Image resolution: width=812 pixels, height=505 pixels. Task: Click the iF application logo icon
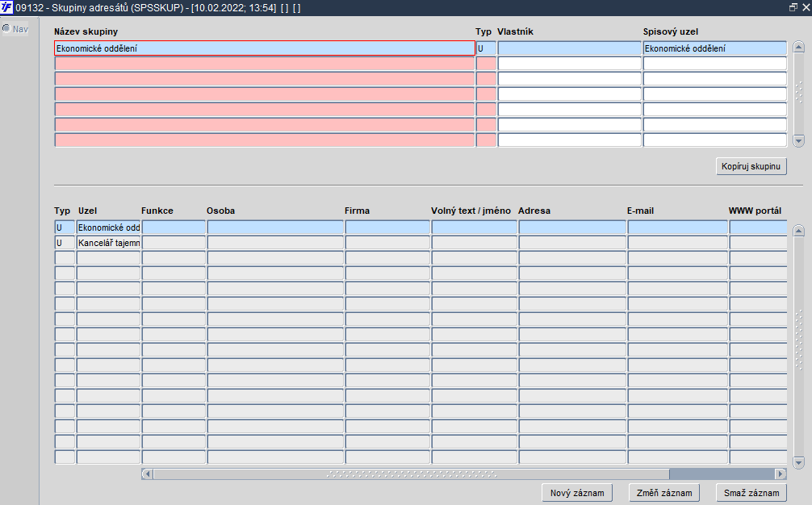click(6, 8)
